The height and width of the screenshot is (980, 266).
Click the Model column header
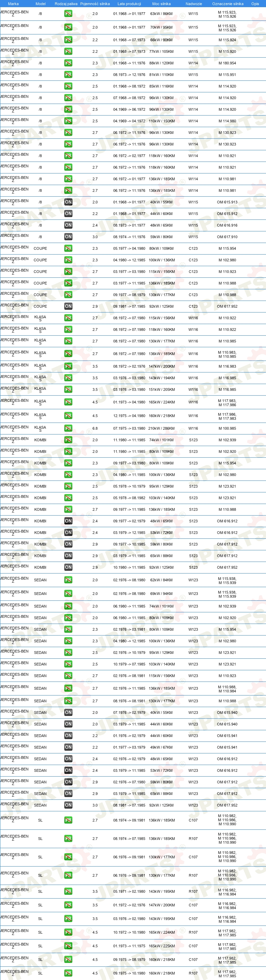pyautogui.click(x=41, y=4)
